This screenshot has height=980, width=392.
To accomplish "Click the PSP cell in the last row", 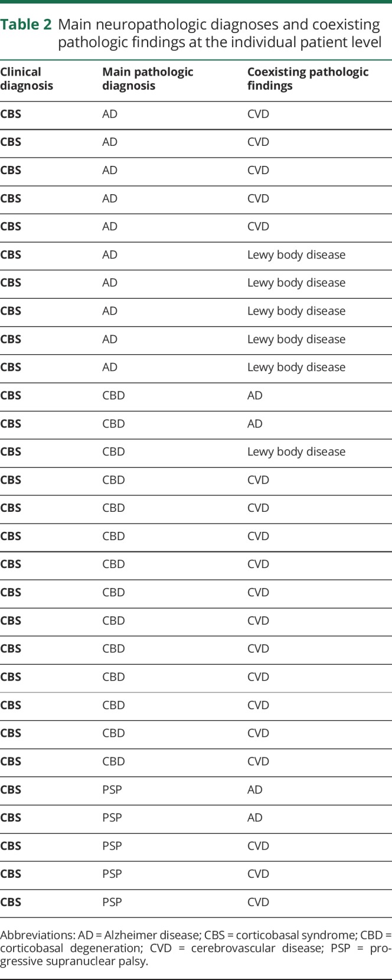I will coord(112,902).
